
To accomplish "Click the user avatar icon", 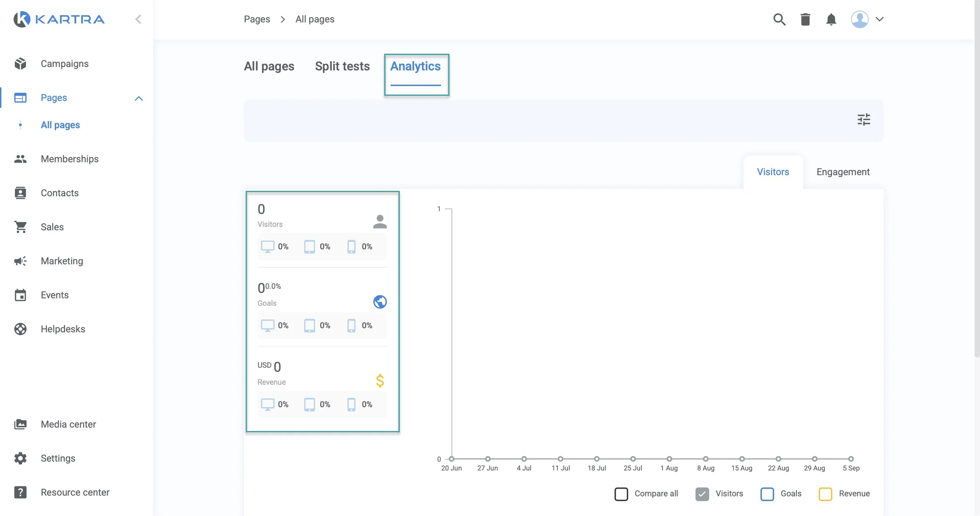I will [x=860, y=19].
